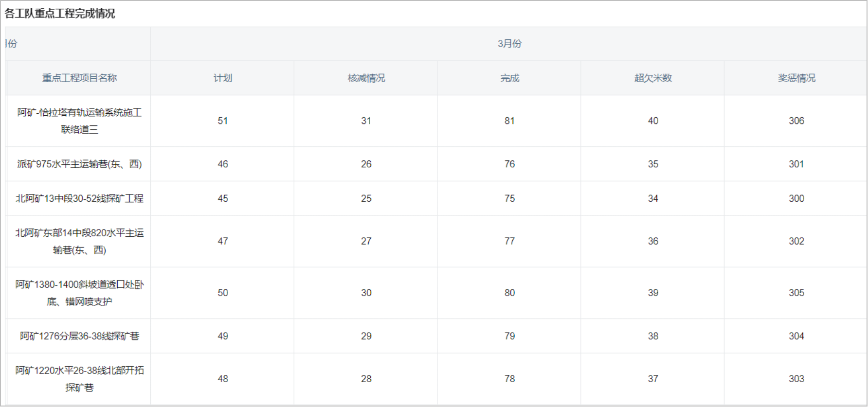Select project 阿矿1220水平26-38线北部开拓探矿巷

[x=79, y=379]
